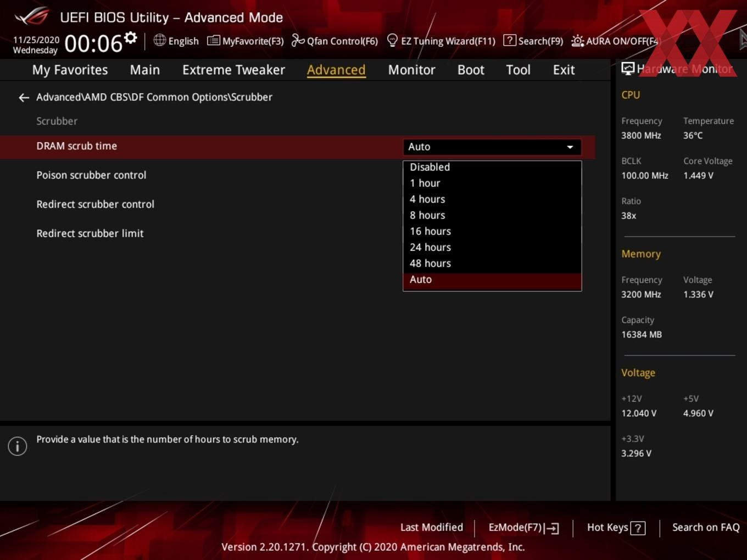Click the Hot Keys question mark box
747x560 pixels.
[x=638, y=528]
